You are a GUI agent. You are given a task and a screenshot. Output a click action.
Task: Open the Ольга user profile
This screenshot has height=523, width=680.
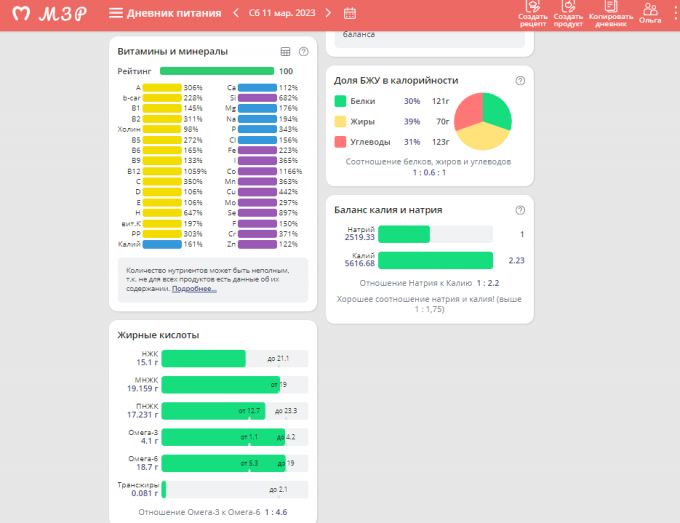(651, 13)
